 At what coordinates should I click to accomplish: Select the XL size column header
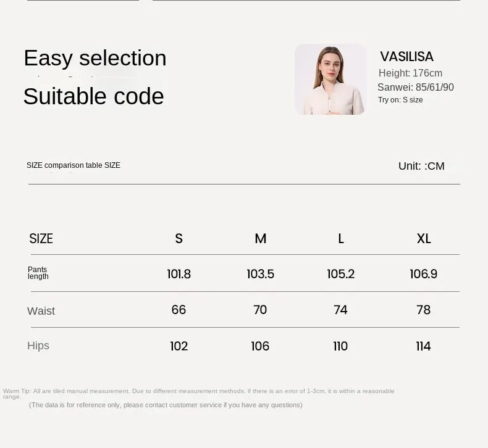pyautogui.click(x=423, y=239)
